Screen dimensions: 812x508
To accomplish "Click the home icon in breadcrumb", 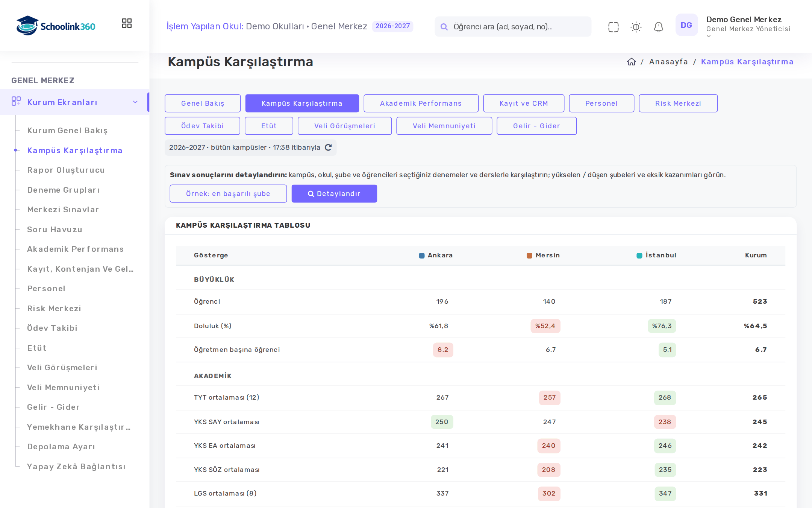I will (x=631, y=62).
